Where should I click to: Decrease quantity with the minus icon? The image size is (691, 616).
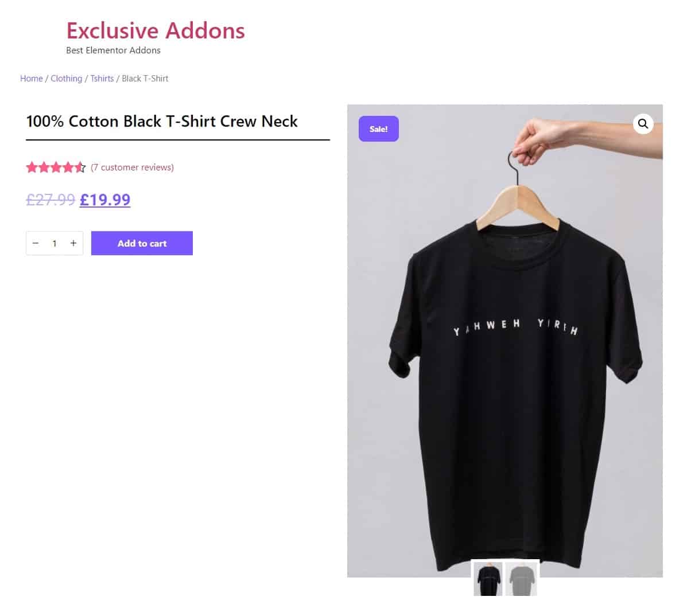click(36, 243)
